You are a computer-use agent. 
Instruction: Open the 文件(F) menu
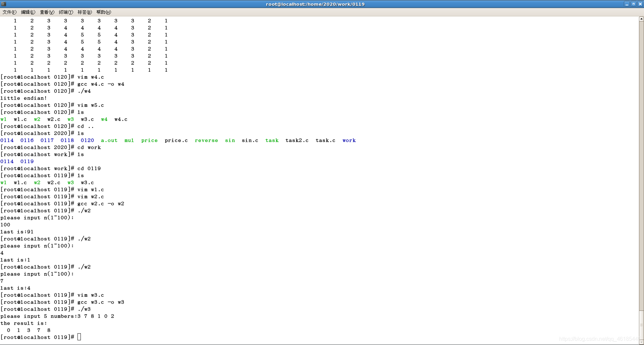click(x=9, y=12)
